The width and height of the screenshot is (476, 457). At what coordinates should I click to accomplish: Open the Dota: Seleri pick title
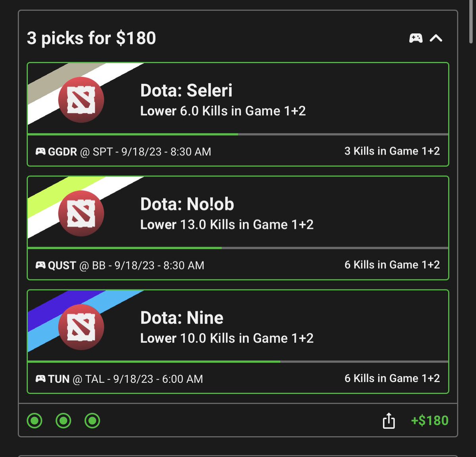click(x=186, y=91)
